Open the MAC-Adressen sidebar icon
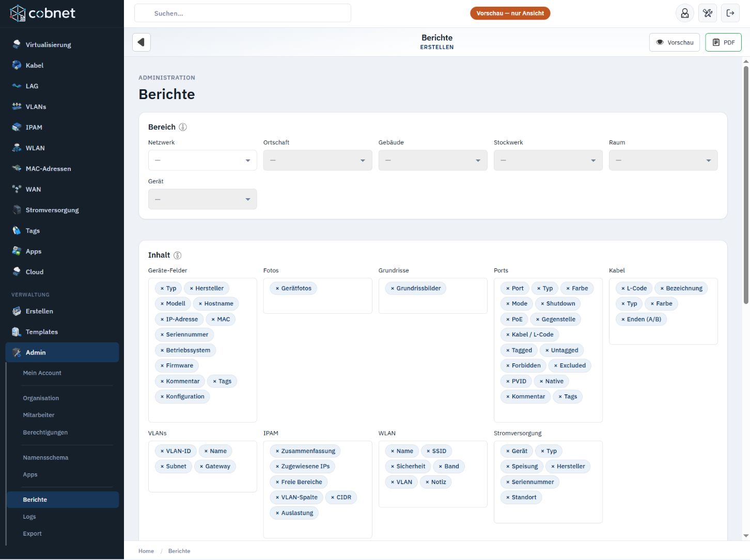 coord(17,168)
